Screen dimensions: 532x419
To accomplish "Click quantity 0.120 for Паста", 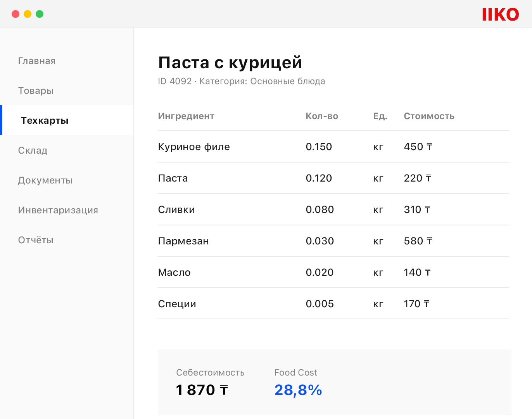I will 319,178.
